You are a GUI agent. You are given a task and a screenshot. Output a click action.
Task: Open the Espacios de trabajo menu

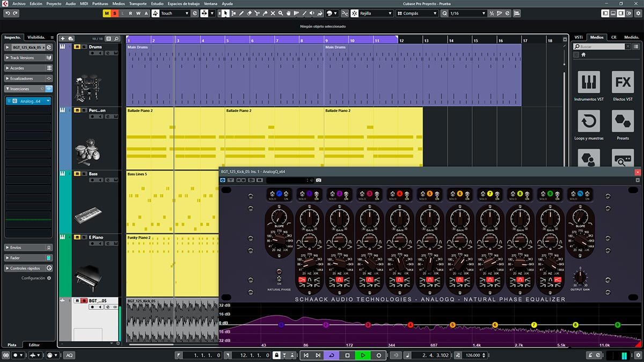click(184, 3)
